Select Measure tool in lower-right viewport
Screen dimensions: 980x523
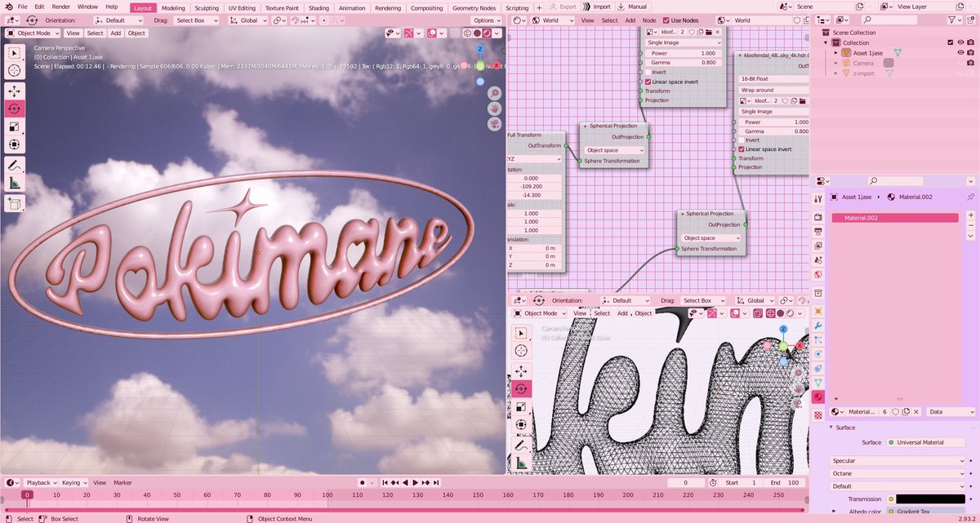(521, 464)
